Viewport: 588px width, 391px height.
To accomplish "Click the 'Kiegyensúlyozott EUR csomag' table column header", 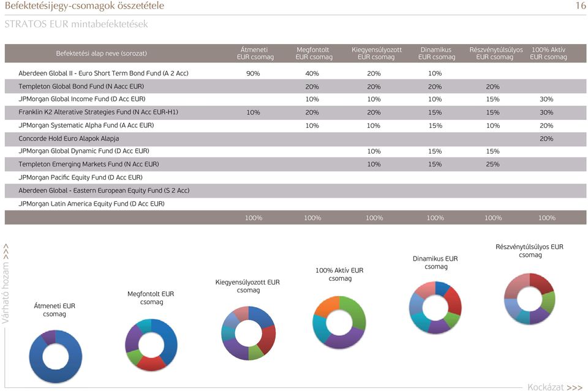I will pyautogui.click(x=376, y=53).
